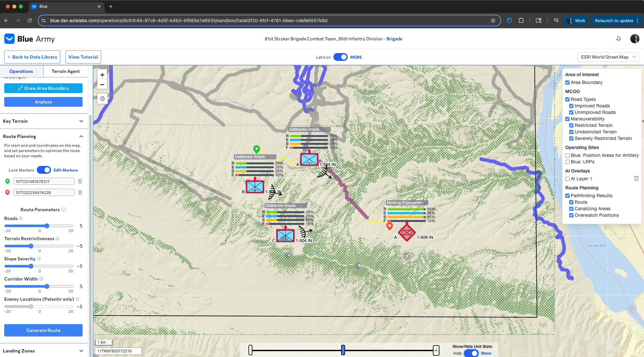Enable Blue: LRPs checkbox
Viewport: 644px width, 357px height.
pyautogui.click(x=567, y=162)
